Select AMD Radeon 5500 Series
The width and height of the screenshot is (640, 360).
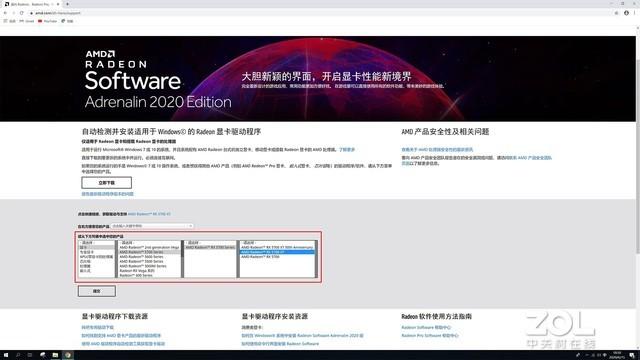pyautogui.click(x=149, y=261)
